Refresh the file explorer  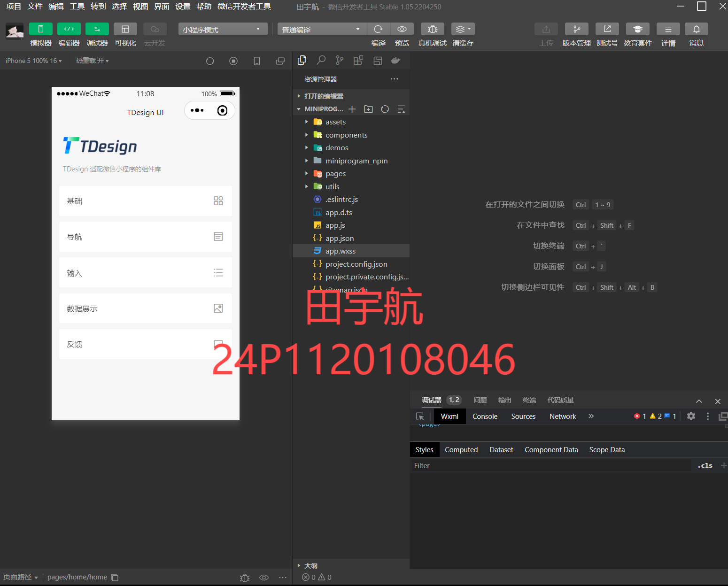(x=385, y=109)
